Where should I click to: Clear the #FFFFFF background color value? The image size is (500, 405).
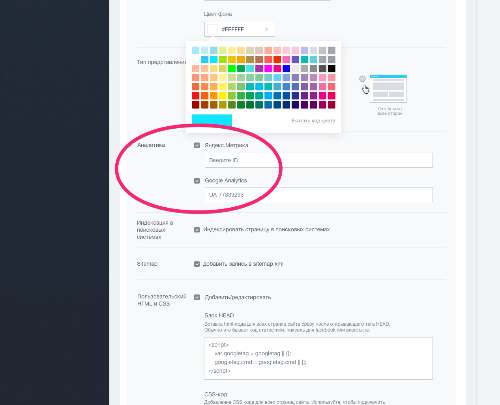click(x=266, y=29)
